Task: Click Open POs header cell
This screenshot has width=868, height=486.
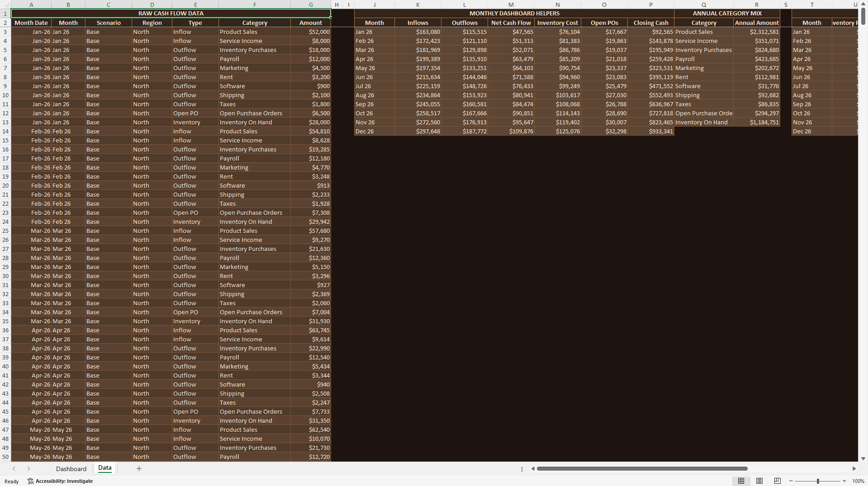Action: (604, 23)
